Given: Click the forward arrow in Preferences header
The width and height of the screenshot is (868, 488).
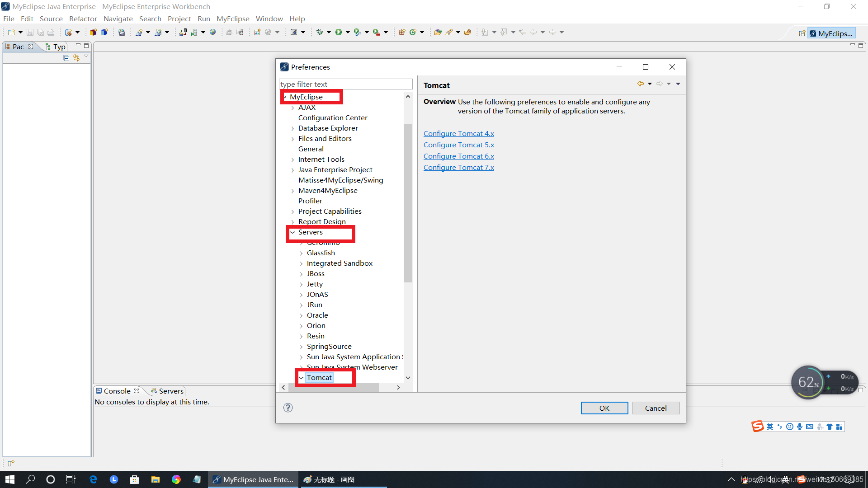Looking at the screenshot, I should click(660, 84).
